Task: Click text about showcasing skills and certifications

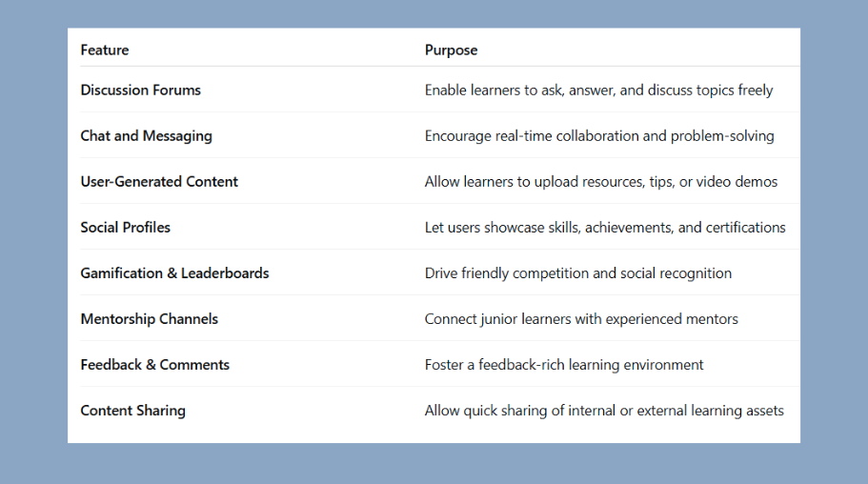Action: (605, 228)
